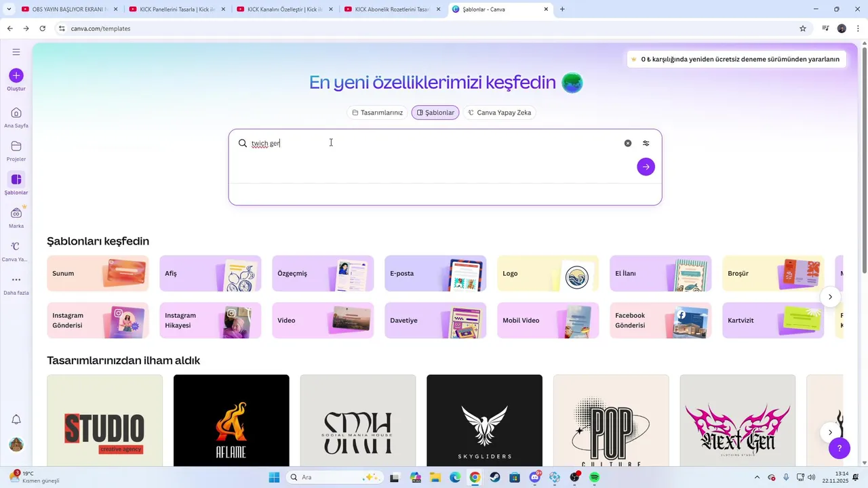Viewport: 868px width, 488px height.
Task: Open Steam from the taskbar
Action: (495, 477)
